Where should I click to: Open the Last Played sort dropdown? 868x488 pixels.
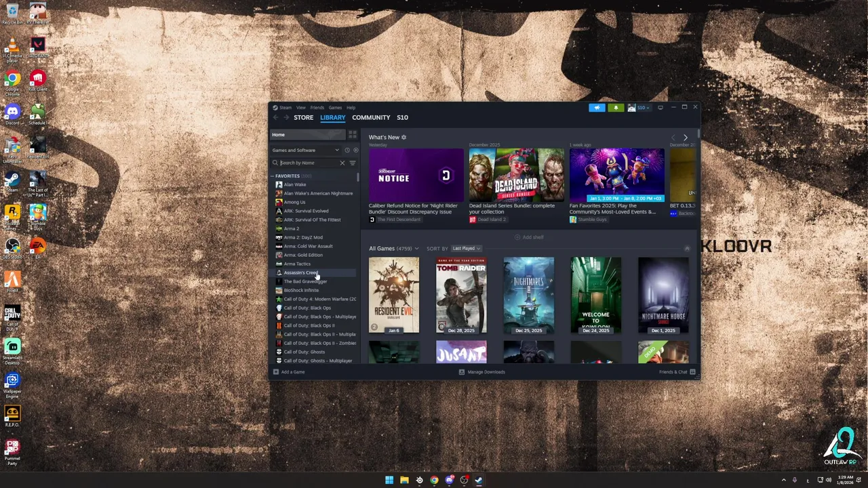(466, 248)
